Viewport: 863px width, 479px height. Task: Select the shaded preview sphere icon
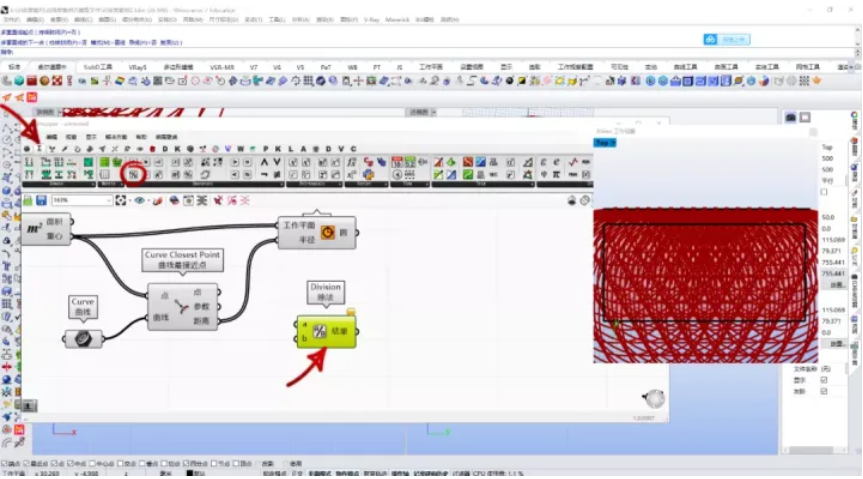point(174,200)
